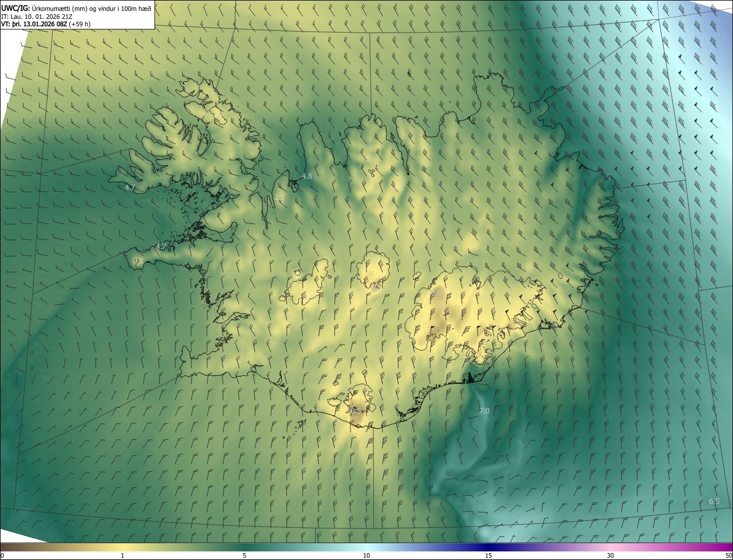Screen dimensions: 733x560
Task: Click the 4.7 label on Snæfellsnes peninsula
Action: click(x=161, y=247)
